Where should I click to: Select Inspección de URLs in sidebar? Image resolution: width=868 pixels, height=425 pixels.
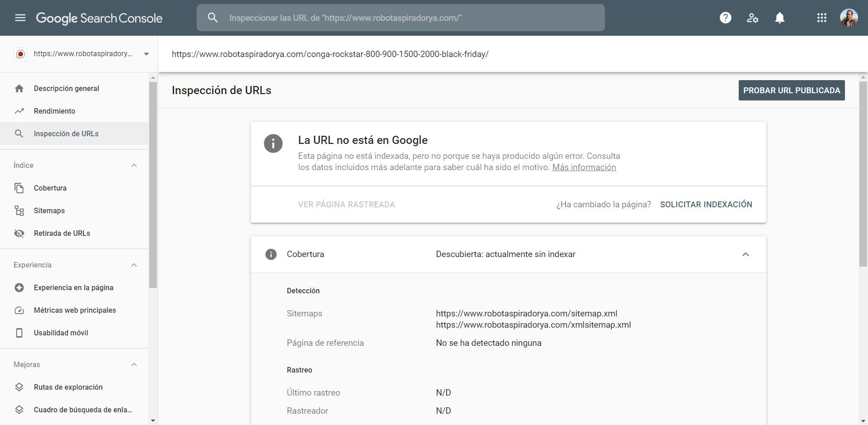click(x=74, y=134)
